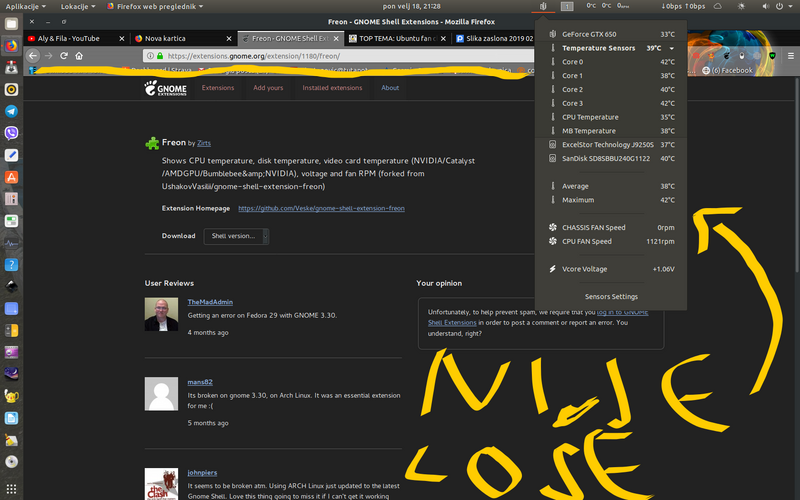Screen dimensions: 800x500
Task: Open johnpiers reviewer profile link
Action: click(x=202, y=472)
